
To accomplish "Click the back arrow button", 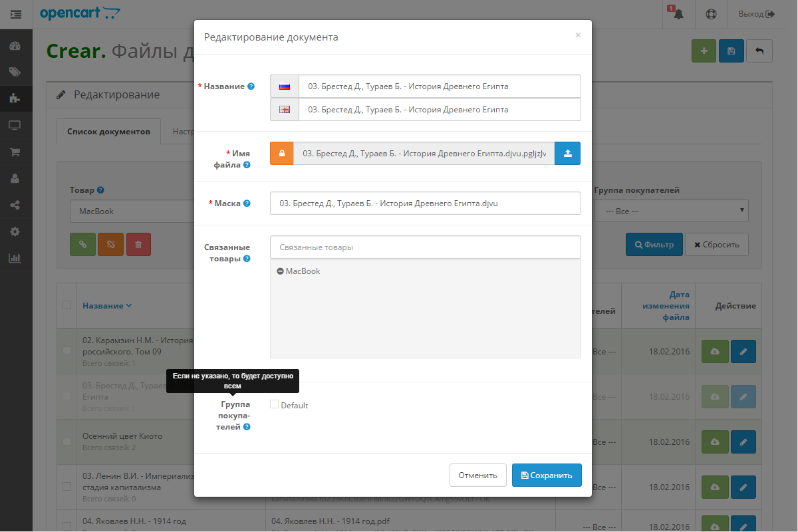I will [x=759, y=51].
